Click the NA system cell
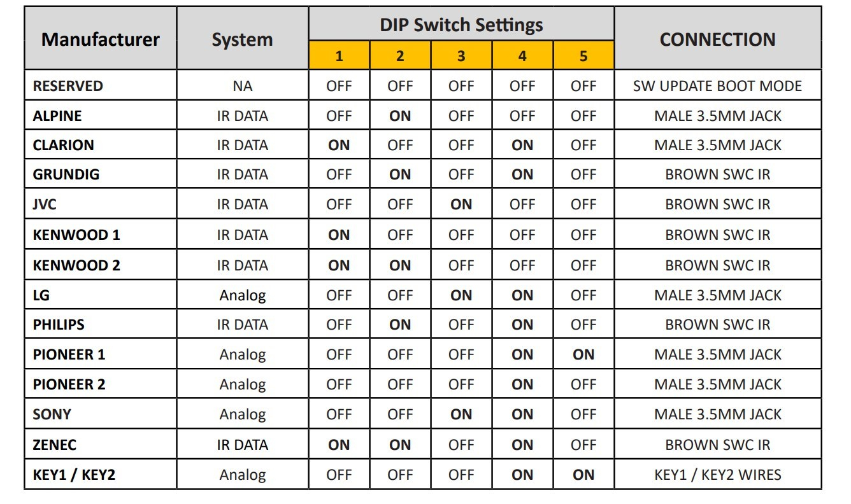This screenshot has width=851, height=504. pos(242,86)
